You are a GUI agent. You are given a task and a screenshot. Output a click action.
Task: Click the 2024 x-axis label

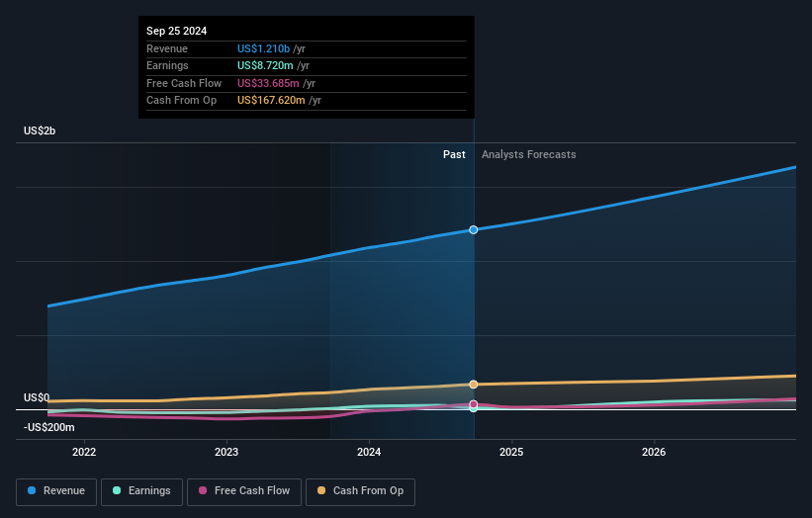coord(369,452)
